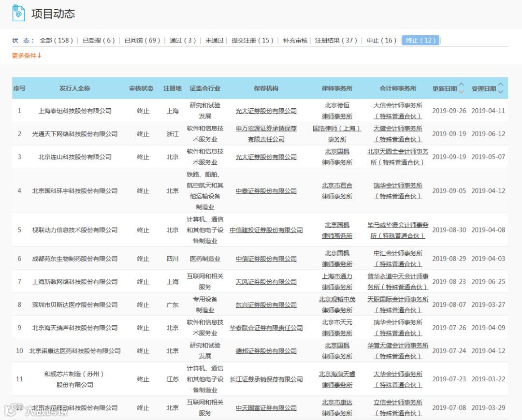The image size is (522, 420).
Task: Select the 通过 (3) status filter
Action: click(x=183, y=40)
